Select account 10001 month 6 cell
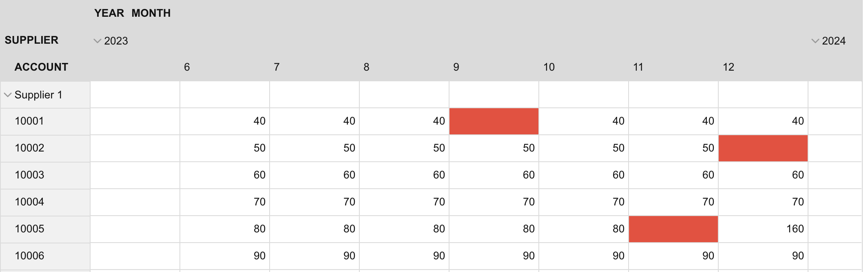 tap(224, 121)
